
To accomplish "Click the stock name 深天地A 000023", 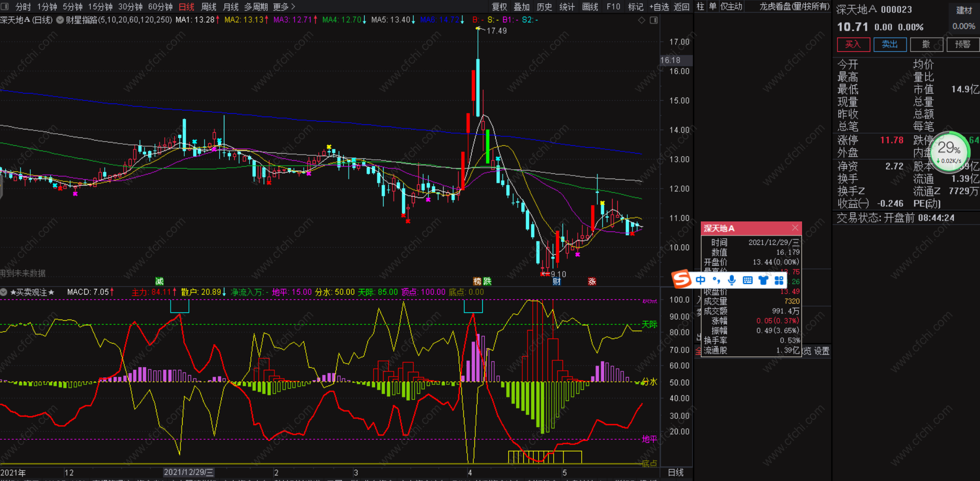I will coord(875,9).
